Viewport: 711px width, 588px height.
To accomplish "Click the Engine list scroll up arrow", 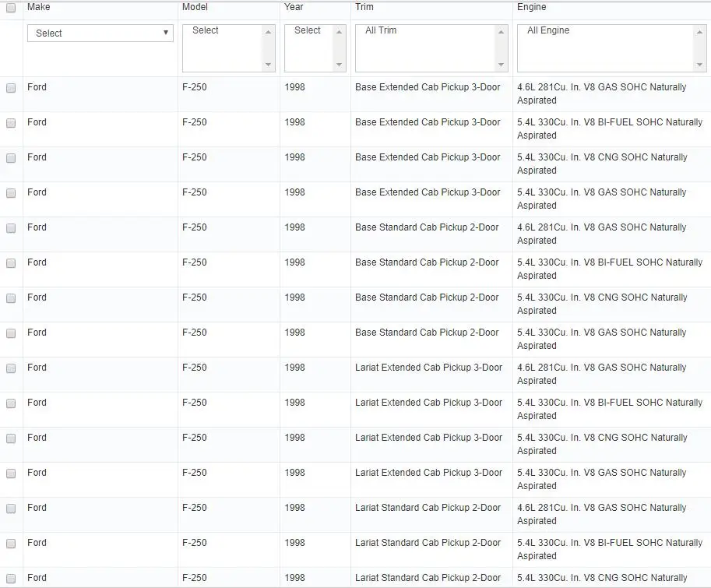I will click(x=699, y=32).
